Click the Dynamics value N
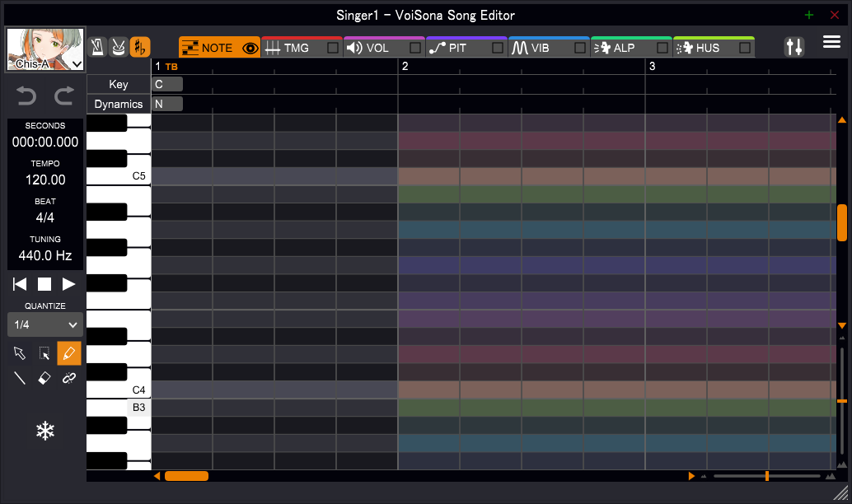 point(167,104)
